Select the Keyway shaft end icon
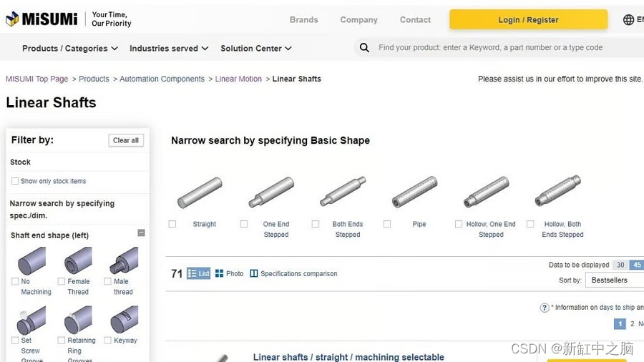The height and width of the screenshot is (362, 644). pyautogui.click(x=124, y=321)
